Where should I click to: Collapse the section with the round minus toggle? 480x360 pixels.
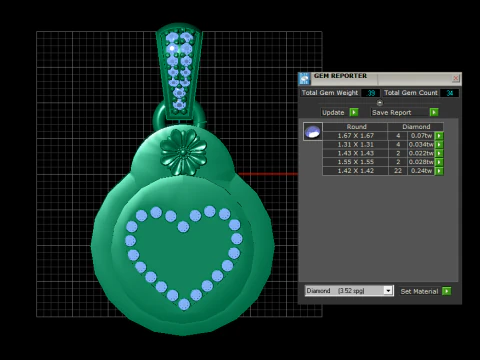380,103
